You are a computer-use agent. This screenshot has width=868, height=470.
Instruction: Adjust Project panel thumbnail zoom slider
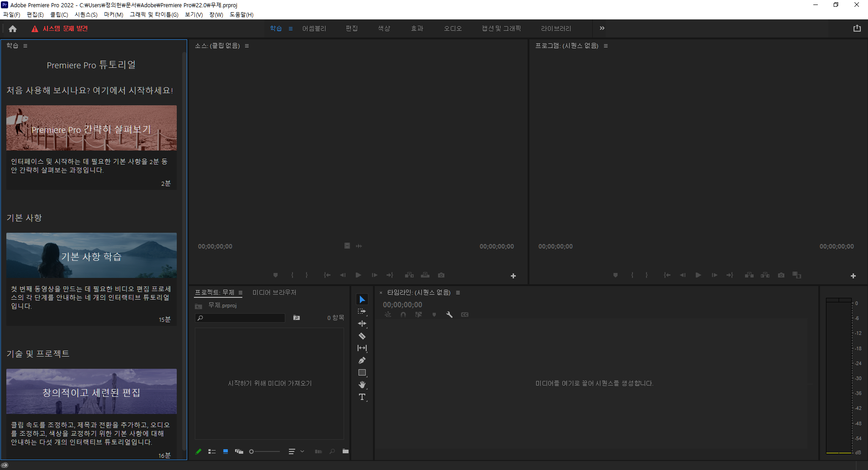pos(264,451)
